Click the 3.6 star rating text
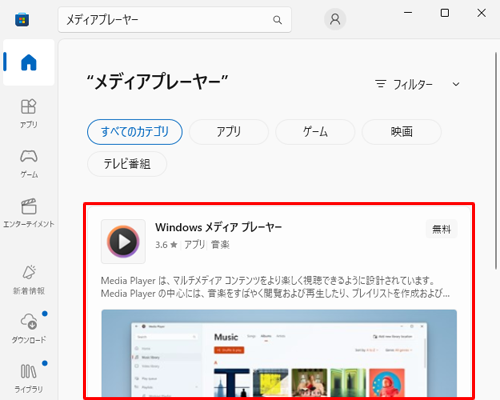Image resolution: width=500 pixels, height=400 pixels. click(x=166, y=245)
